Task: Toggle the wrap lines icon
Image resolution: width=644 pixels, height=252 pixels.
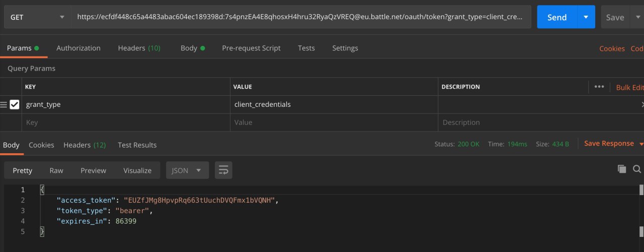Action: 223,170
